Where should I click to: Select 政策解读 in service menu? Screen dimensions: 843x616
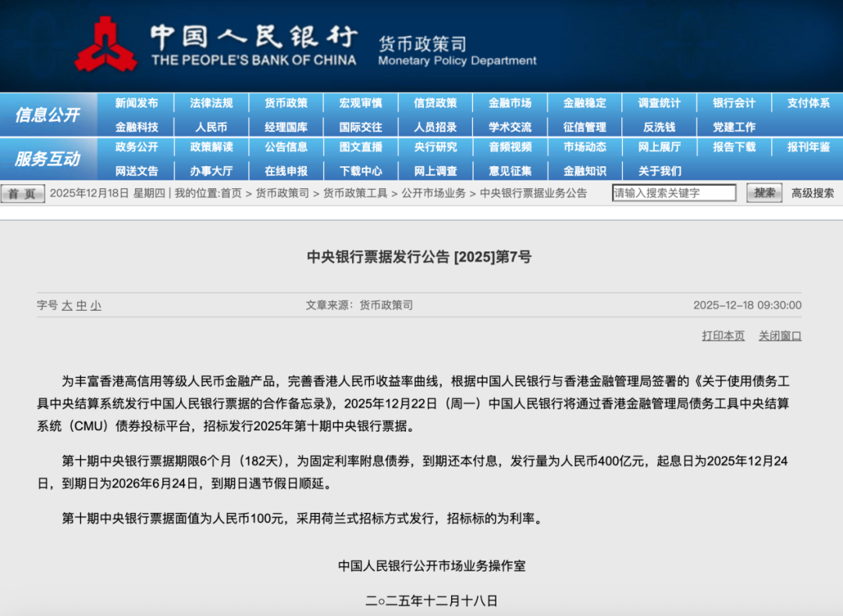[x=211, y=147]
